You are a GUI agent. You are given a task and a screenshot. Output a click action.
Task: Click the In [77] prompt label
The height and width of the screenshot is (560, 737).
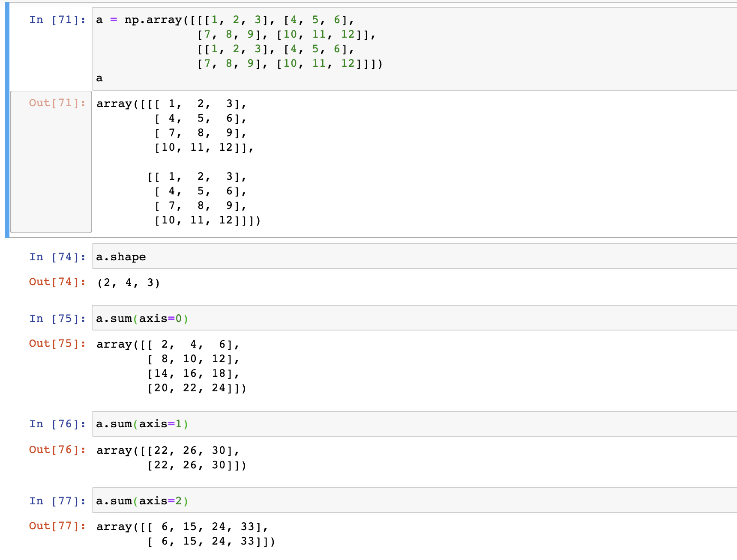coord(57,501)
